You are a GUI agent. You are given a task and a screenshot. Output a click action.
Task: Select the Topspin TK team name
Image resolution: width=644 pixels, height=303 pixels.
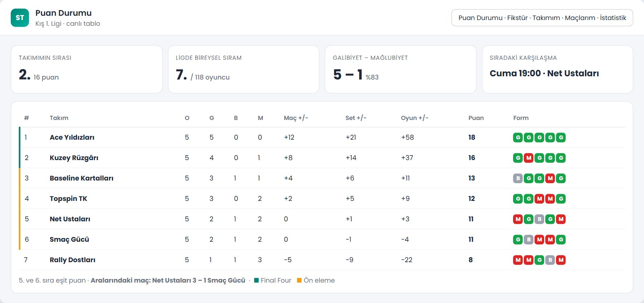tap(68, 198)
